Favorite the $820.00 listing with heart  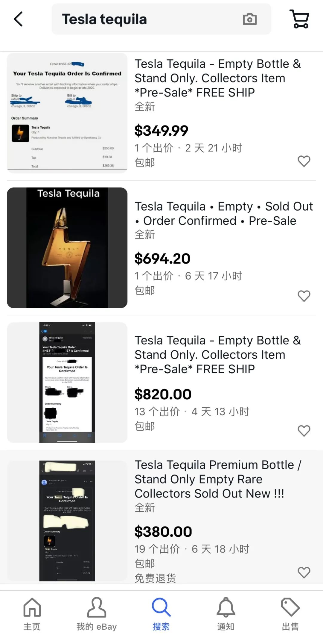(x=304, y=431)
